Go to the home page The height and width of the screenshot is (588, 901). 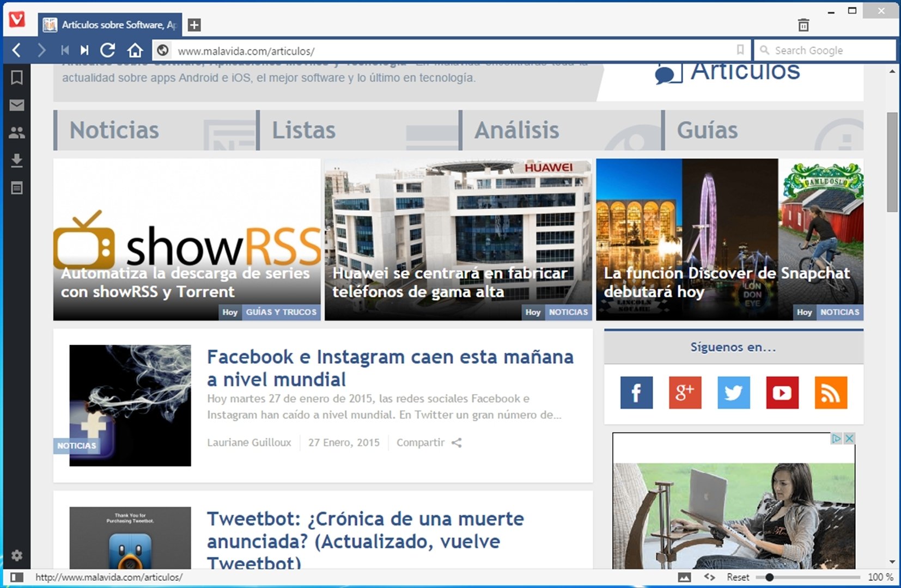(135, 51)
